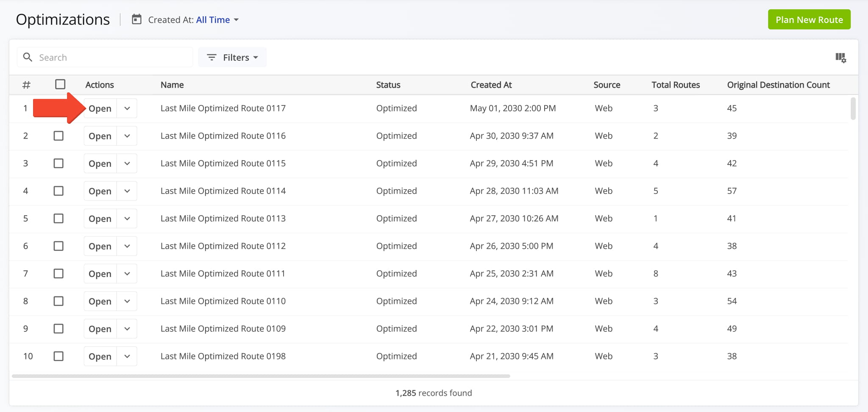This screenshot has width=868, height=412.
Task: Open the Filters dropdown
Action: 232,57
